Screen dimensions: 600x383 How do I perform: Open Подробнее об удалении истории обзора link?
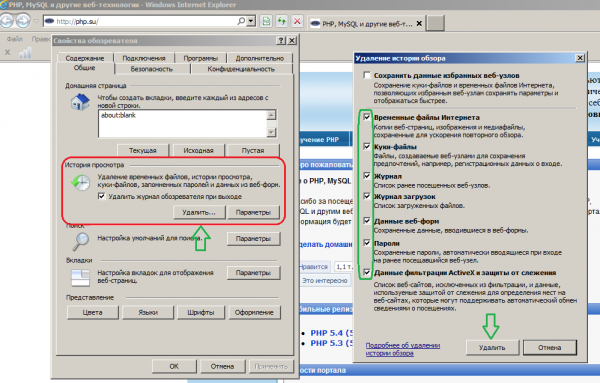pos(403,349)
